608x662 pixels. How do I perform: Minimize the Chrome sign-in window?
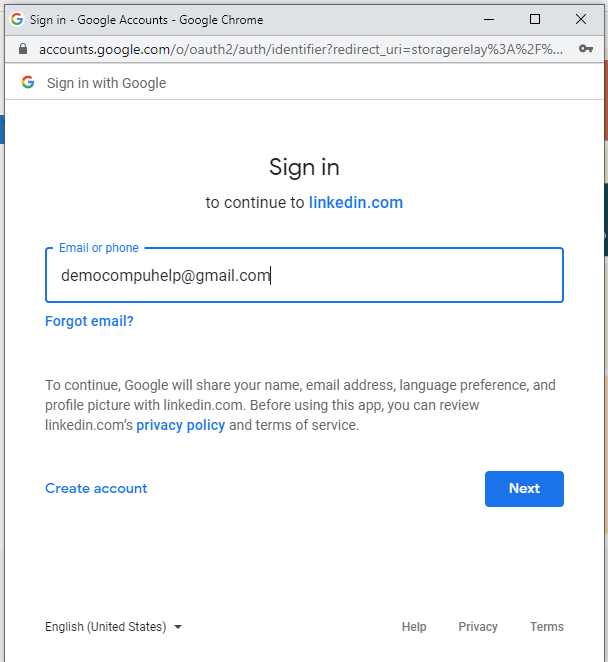[x=489, y=19]
